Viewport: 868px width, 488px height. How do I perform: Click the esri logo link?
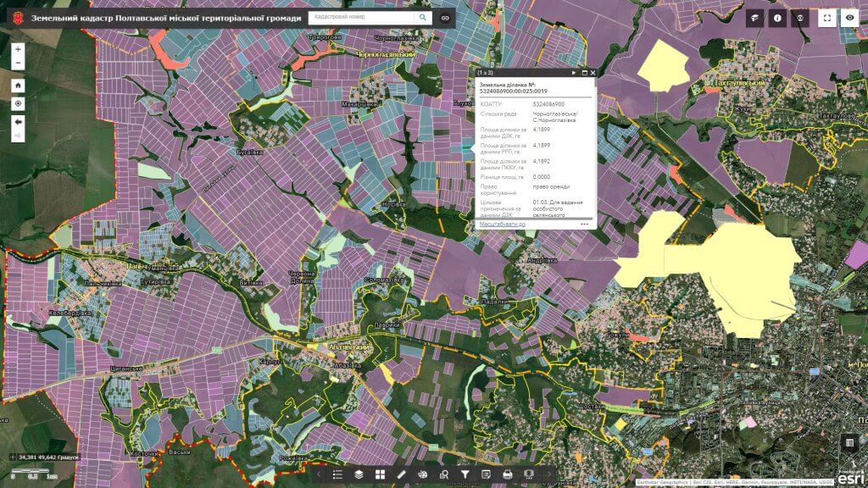[852, 478]
